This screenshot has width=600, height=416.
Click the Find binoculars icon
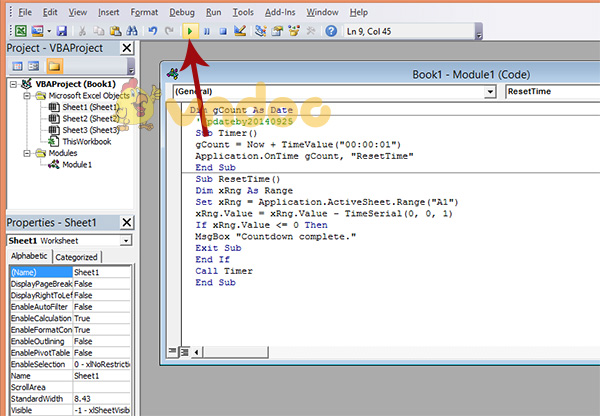(x=132, y=31)
